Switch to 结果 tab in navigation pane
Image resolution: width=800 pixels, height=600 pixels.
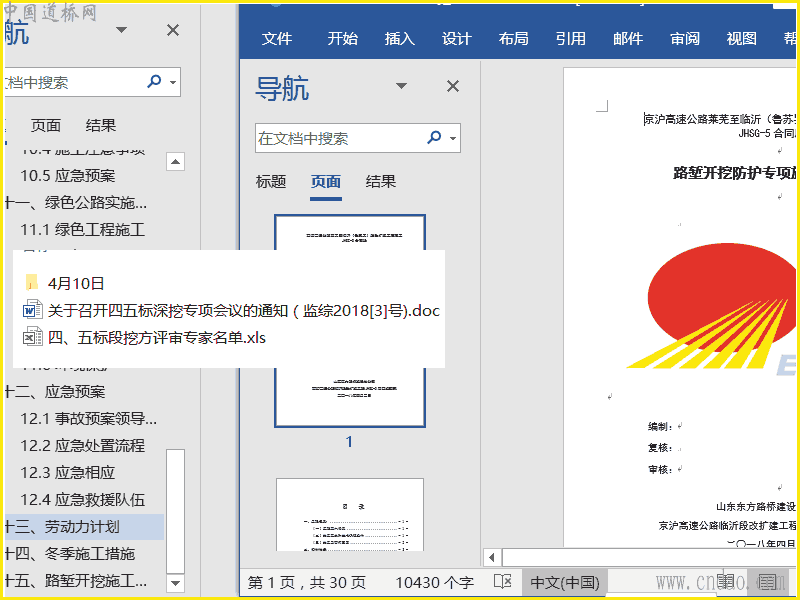coord(381,182)
